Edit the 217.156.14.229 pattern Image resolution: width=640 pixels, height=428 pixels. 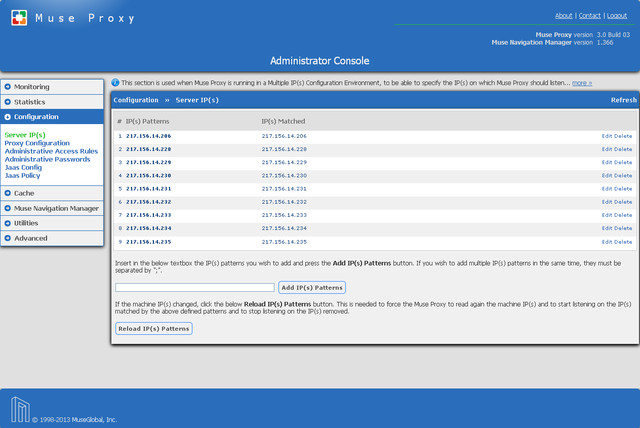(607, 162)
